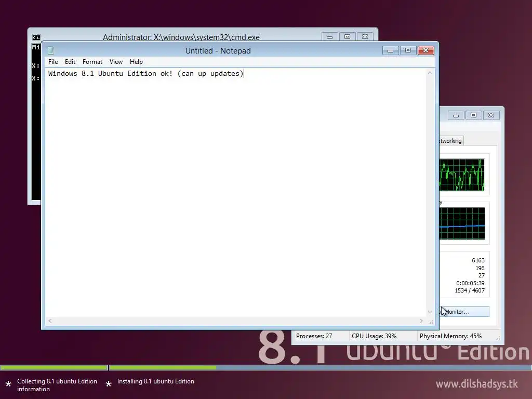Open the Format menu in Notepad
The height and width of the screenshot is (399, 532).
(92, 62)
